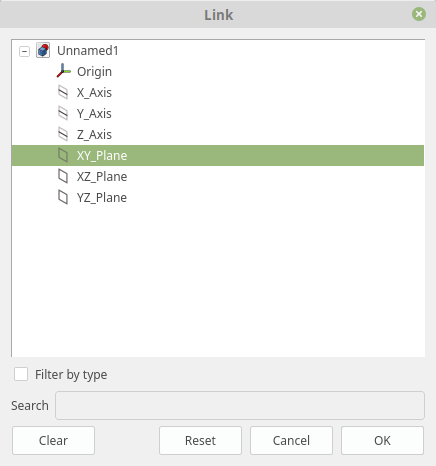Viewport: 436px width, 466px height.
Task: Click the Y_Axis line icon
Action: (63, 113)
